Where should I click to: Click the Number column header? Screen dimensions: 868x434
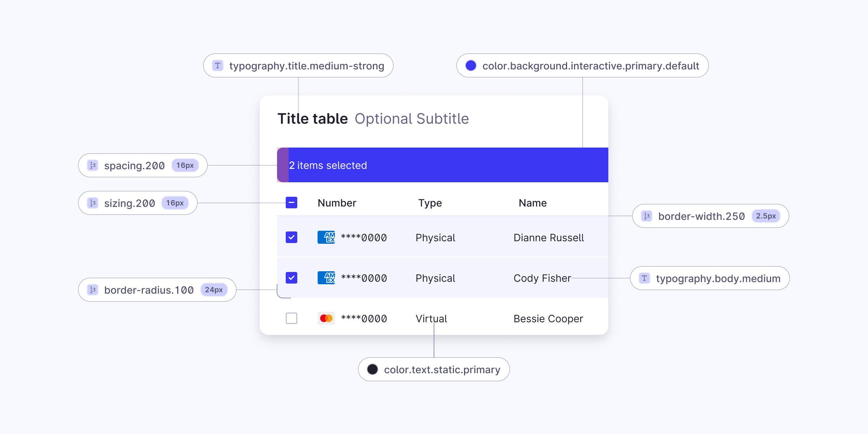coord(337,203)
